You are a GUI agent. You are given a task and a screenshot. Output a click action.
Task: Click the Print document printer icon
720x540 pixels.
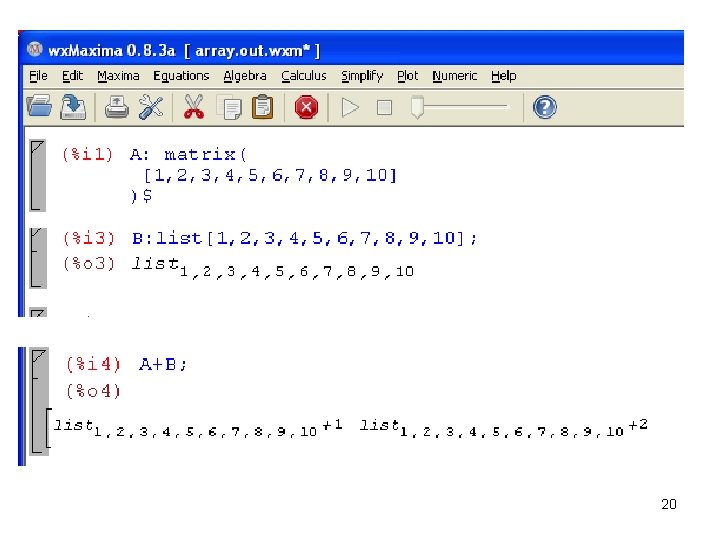pyautogui.click(x=117, y=107)
